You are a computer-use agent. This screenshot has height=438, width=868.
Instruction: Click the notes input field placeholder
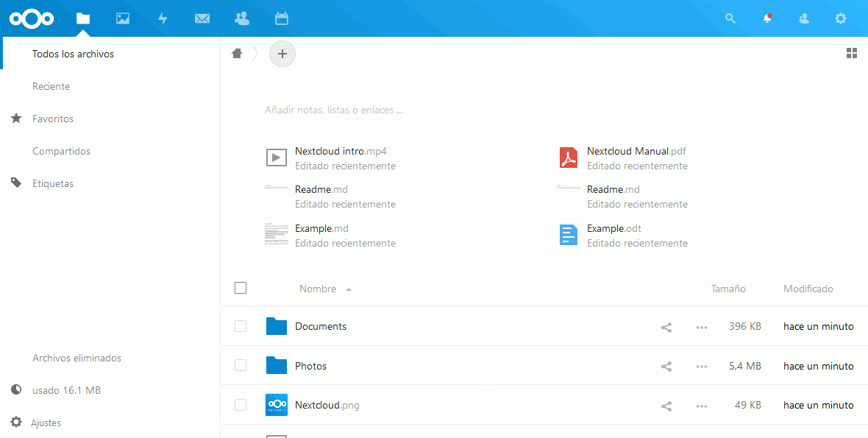[x=334, y=110]
